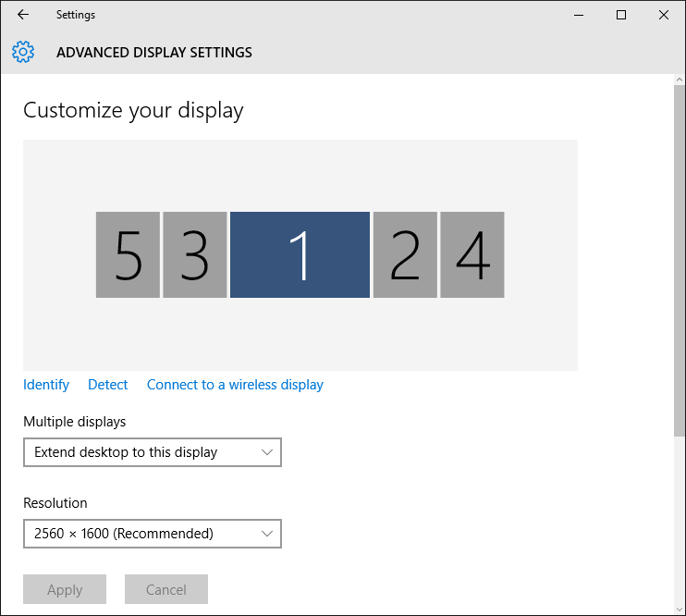Select display 3 in the arrangement
Screen dimensions: 686x616
(195, 254)
